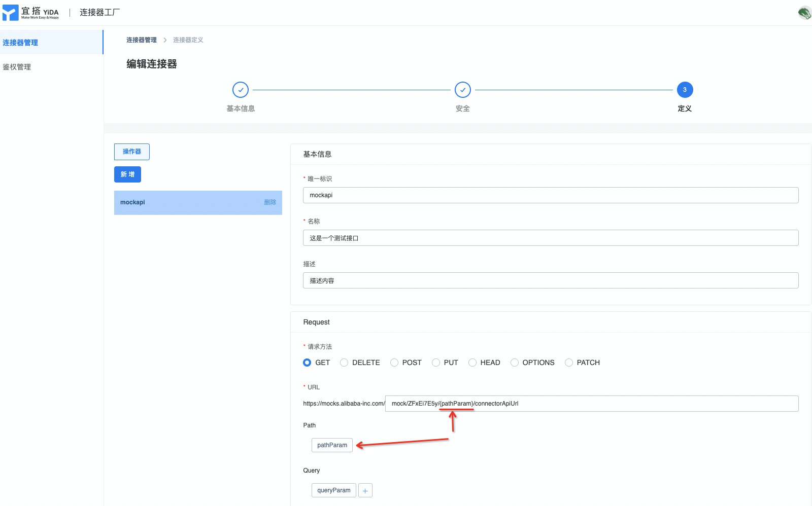Select the GET request method
Image resolution: width=812 pixels, height=506 pixels.
pyautogui.click(x=307, y=363)
